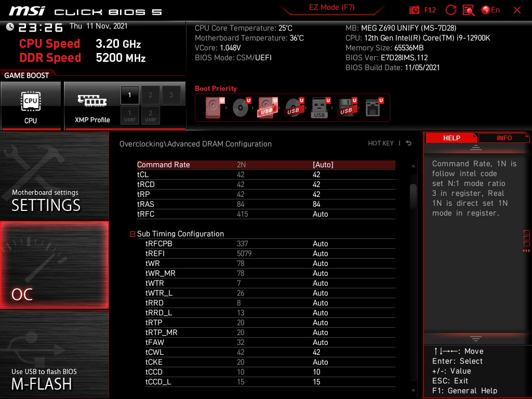The width and height of the screenshot is (532, 399).
Task: Click the settings list scrollbar up arrow
Action: 413,166
